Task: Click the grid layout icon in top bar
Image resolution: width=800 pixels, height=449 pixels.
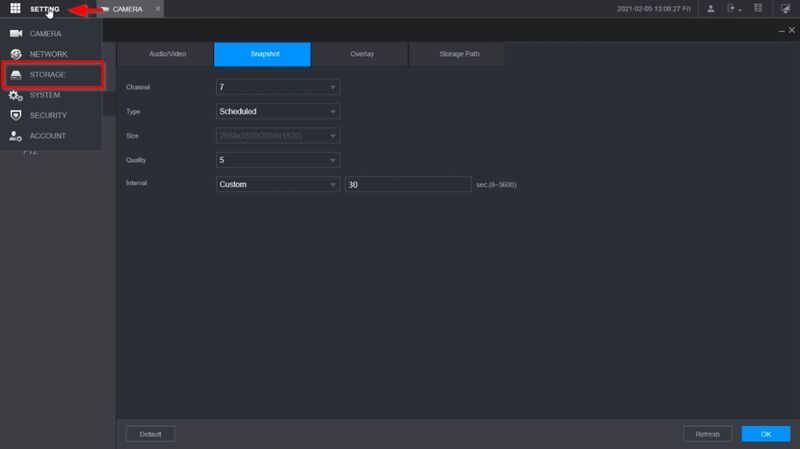Action: [758, 8]
